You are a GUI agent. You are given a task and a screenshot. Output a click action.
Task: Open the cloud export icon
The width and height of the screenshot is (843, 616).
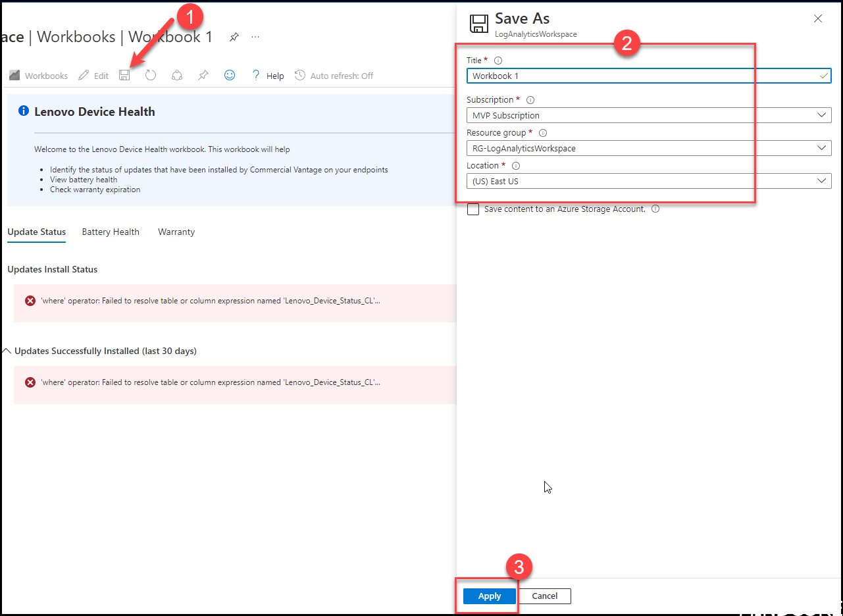click(176, 74)
